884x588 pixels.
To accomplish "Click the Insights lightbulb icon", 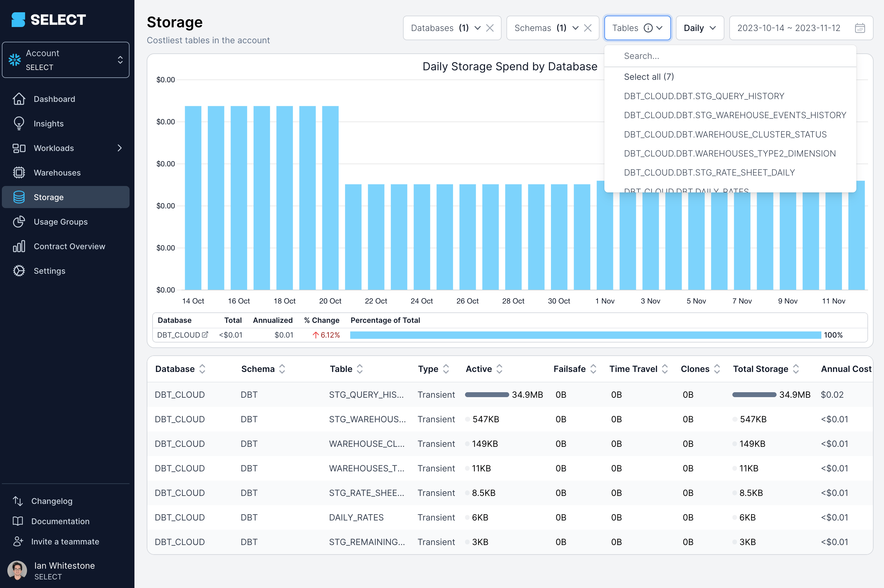I will (19, 123).
